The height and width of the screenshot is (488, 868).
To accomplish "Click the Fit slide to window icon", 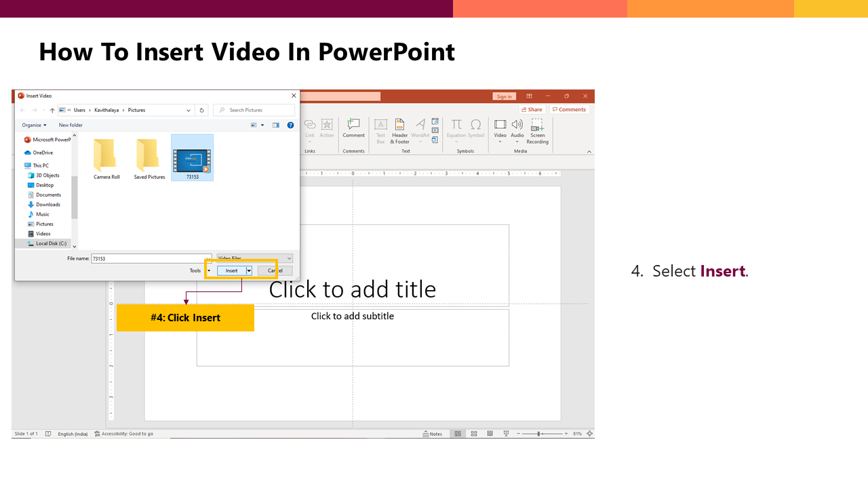I will pyautogui.click(x=590, y=434).
